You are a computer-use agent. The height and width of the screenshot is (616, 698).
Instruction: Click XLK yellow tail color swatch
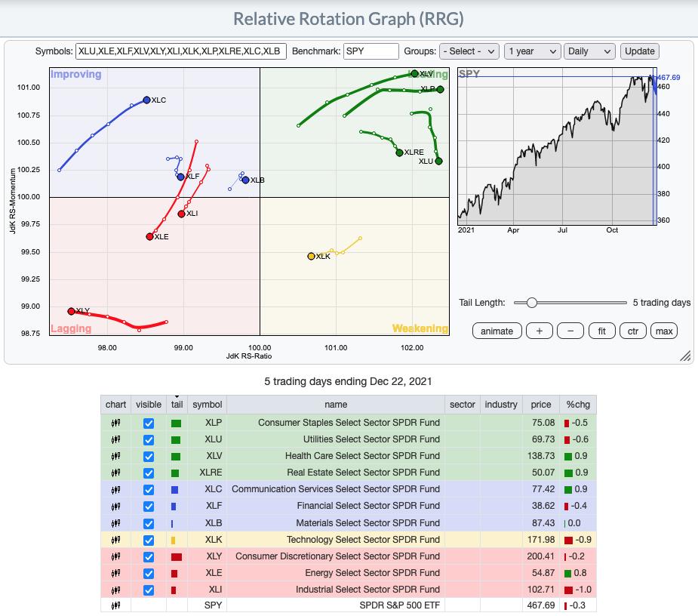click(173, 541)
